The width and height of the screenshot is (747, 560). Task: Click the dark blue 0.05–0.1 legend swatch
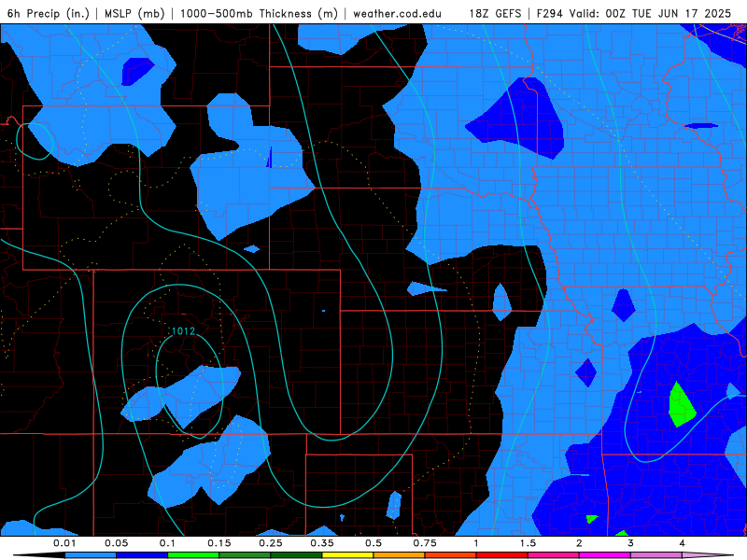click(142, 555)
